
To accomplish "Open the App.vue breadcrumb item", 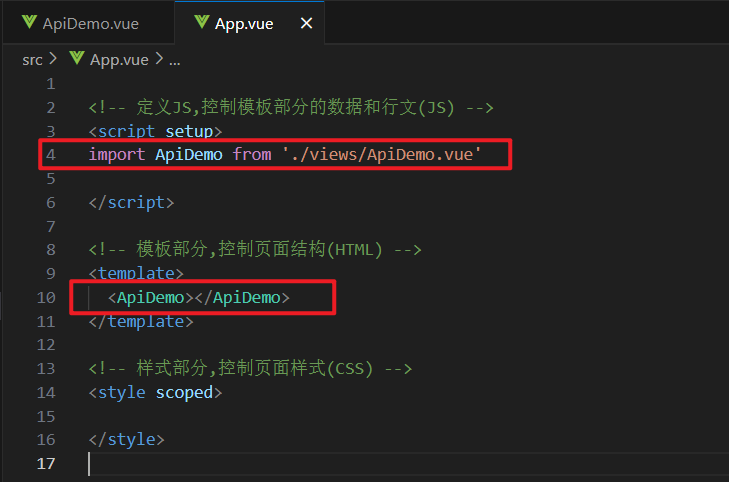I will tap(119, 60).
